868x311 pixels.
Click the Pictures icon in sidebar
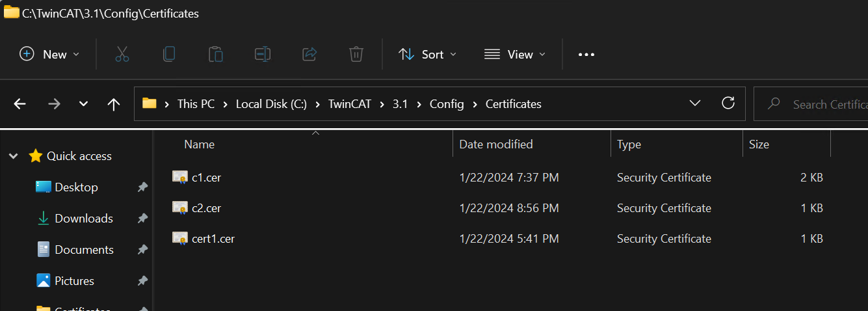[44, 281]
